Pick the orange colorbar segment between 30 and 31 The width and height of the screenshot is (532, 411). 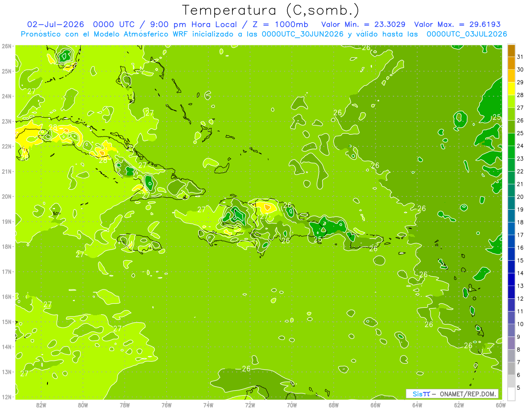click(x=511, y=63)
